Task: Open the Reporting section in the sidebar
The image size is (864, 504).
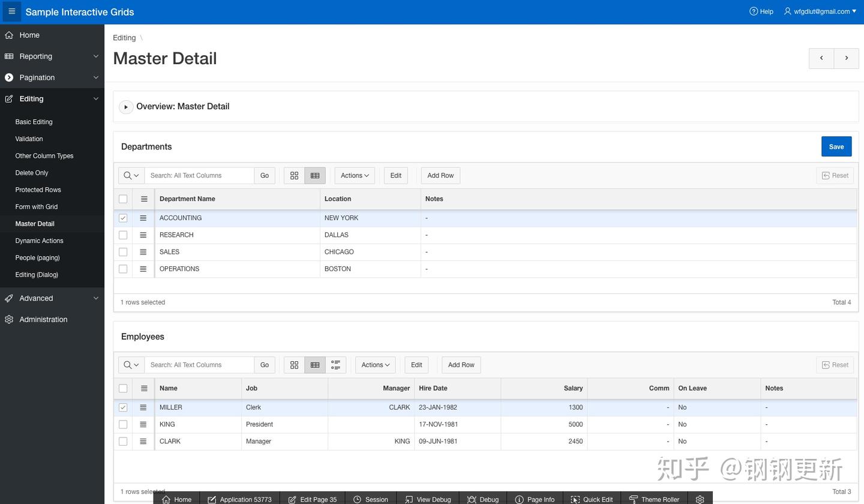Action: 35,56
